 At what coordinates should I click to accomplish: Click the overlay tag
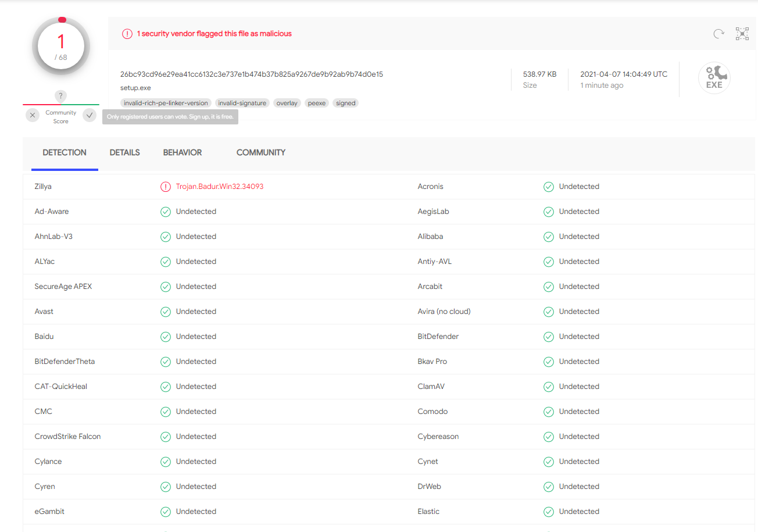pos(287,103)
